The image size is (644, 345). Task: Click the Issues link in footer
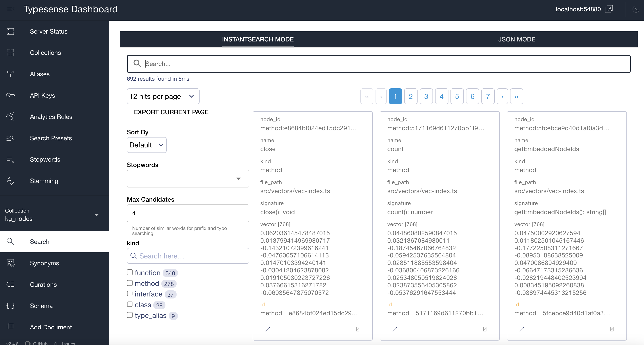(68, 343)
